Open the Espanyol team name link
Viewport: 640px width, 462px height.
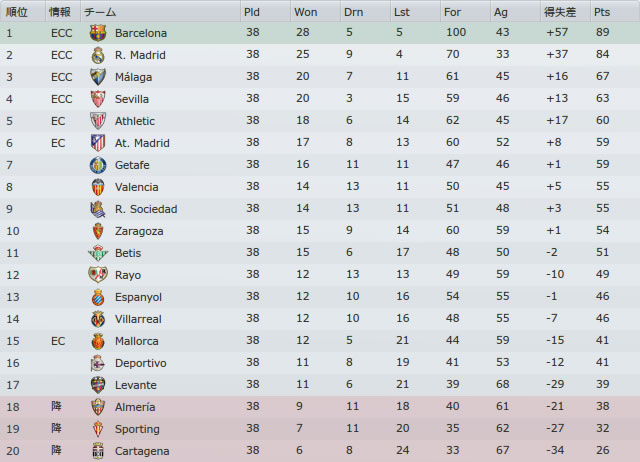[138, 297]
